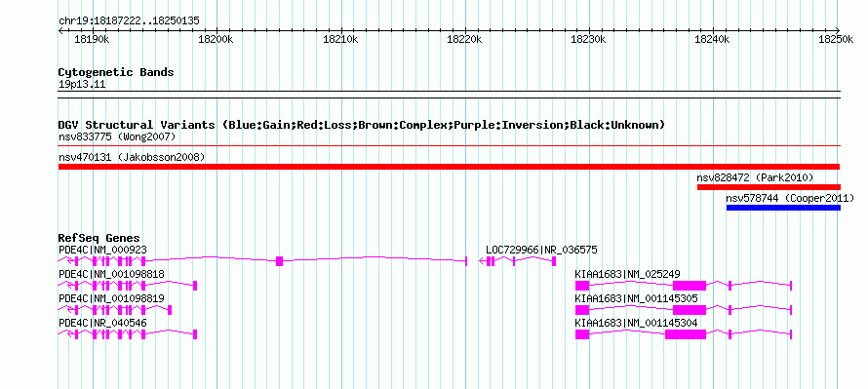Click the 18210k ruler tick label
The width and height of the screenshot is (868, 389).
click(x=340, y=39)
